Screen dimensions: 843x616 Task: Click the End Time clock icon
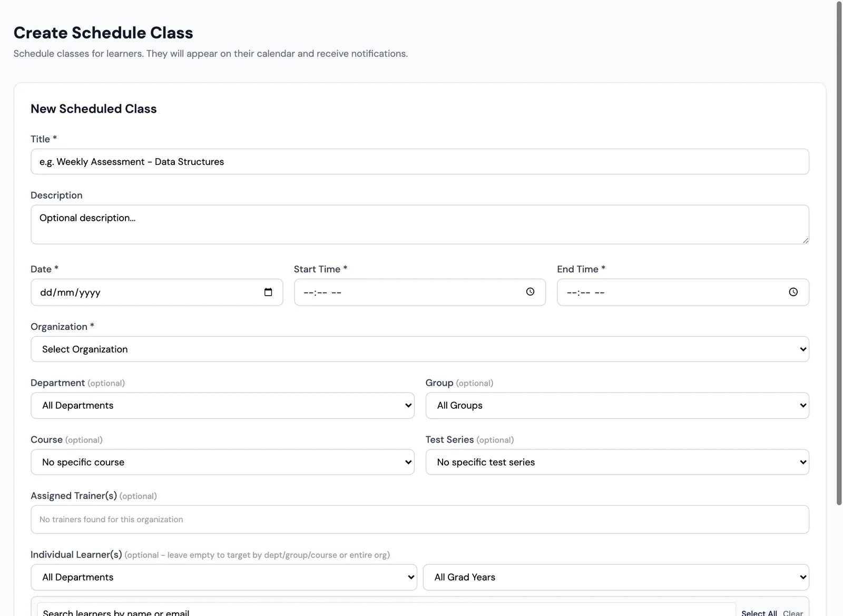coord(793,292)
